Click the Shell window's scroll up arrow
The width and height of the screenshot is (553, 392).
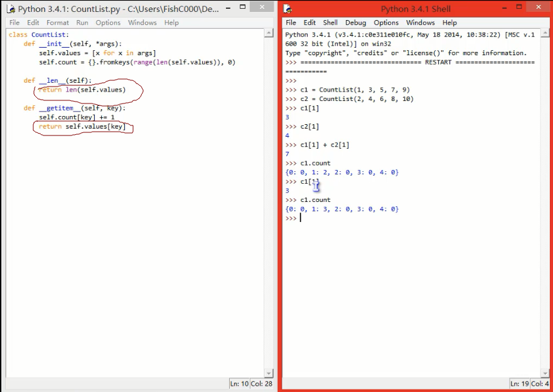coord(545,33)
